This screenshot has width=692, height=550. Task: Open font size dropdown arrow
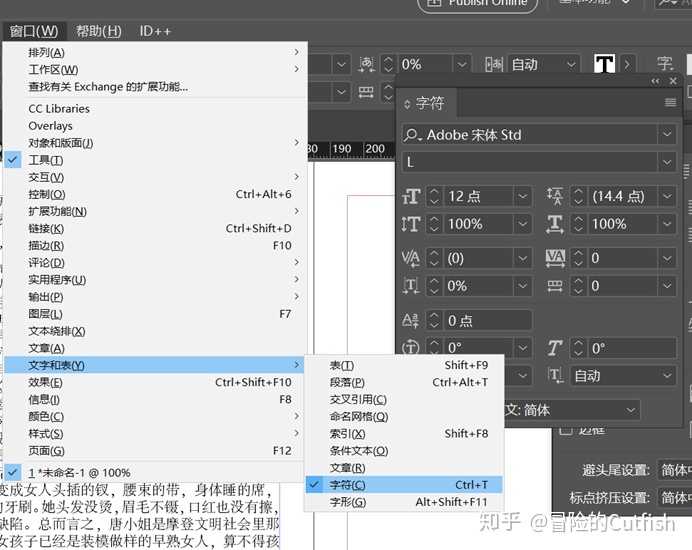[523, 196]
